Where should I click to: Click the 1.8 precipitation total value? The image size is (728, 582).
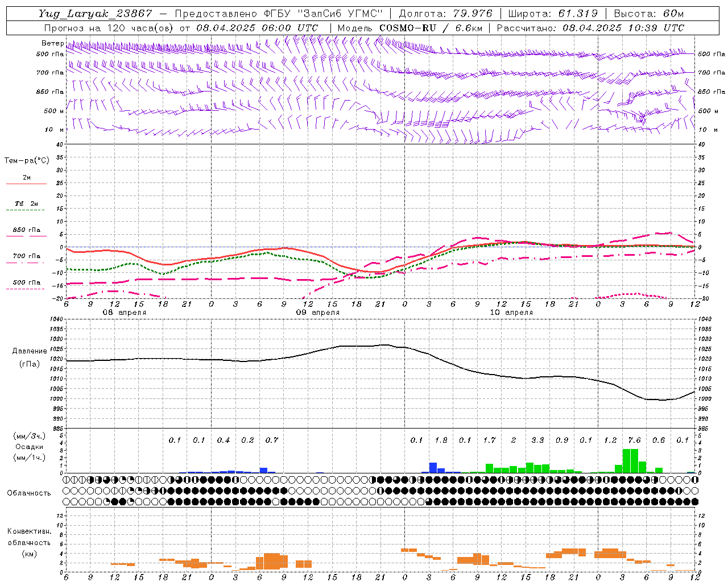coord(441,440)
